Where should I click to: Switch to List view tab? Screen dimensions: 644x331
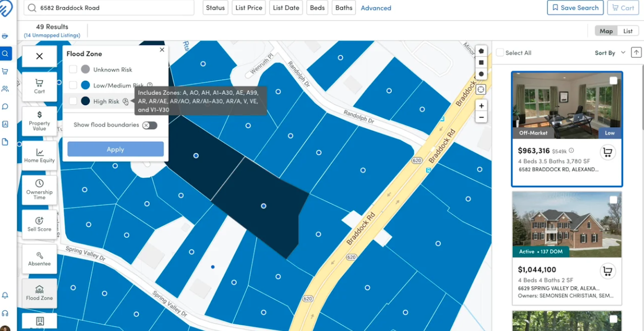(x=628, y=31)
